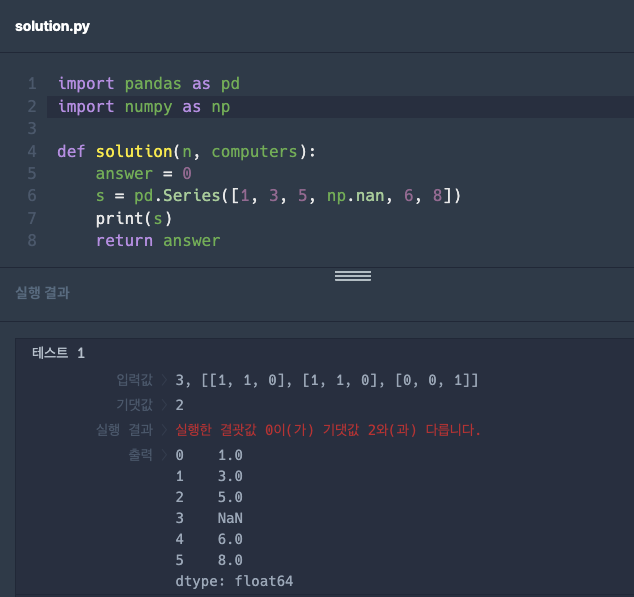This screenshot has height=597, width=634.
Task: Click the '실행 결과' label in test 1
Action: coord(124,430)
